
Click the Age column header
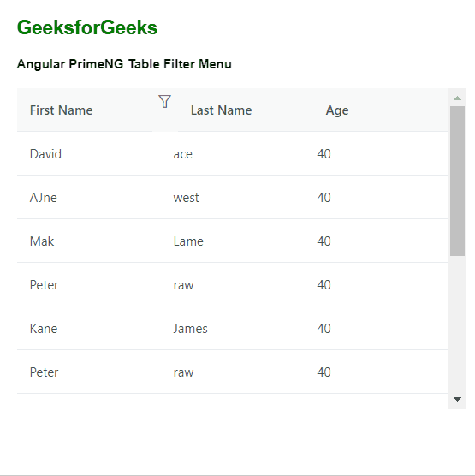[x=337, y=110]
